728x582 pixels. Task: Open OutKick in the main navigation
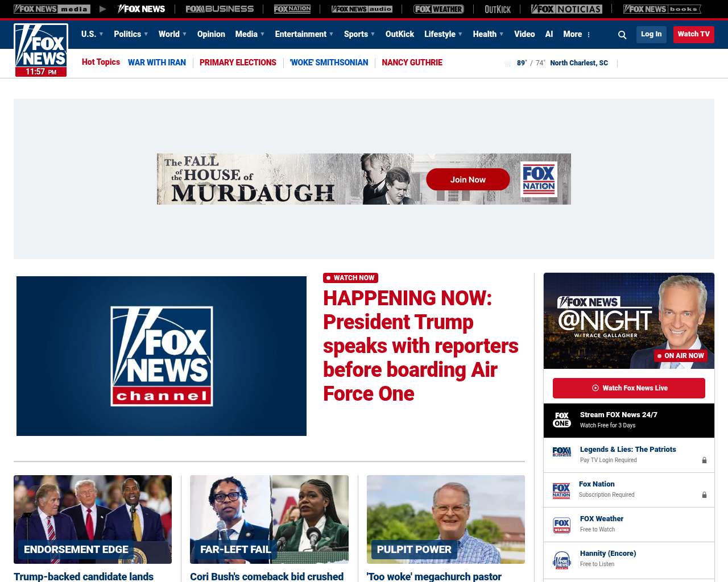[400, 34]
